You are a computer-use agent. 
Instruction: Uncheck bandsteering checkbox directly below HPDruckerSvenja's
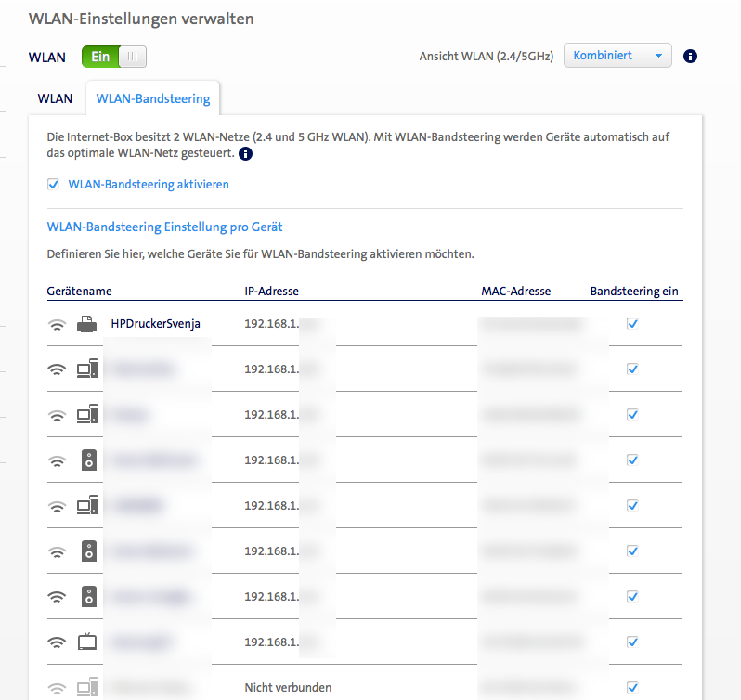[632, 369]
